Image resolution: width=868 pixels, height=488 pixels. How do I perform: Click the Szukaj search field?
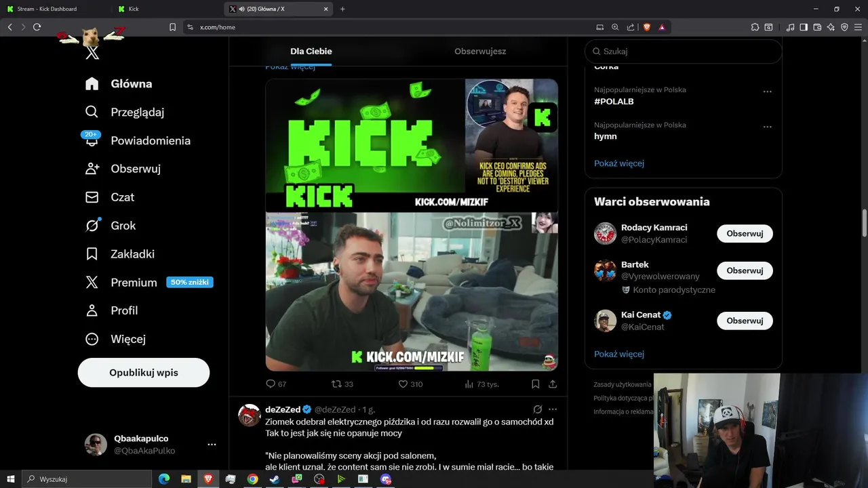click(684, 52)
